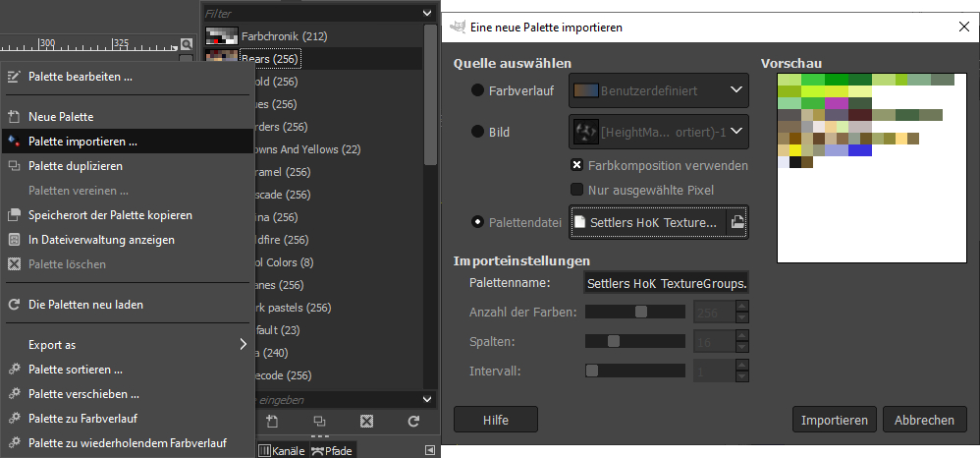Select the Bild radio button
This screenshot has height=458, width=980.
point(478,131)
